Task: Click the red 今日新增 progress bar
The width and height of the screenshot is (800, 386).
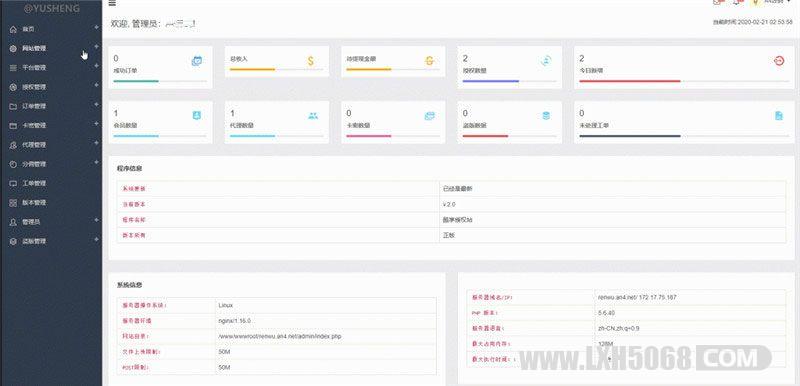Action: (630, 81)
